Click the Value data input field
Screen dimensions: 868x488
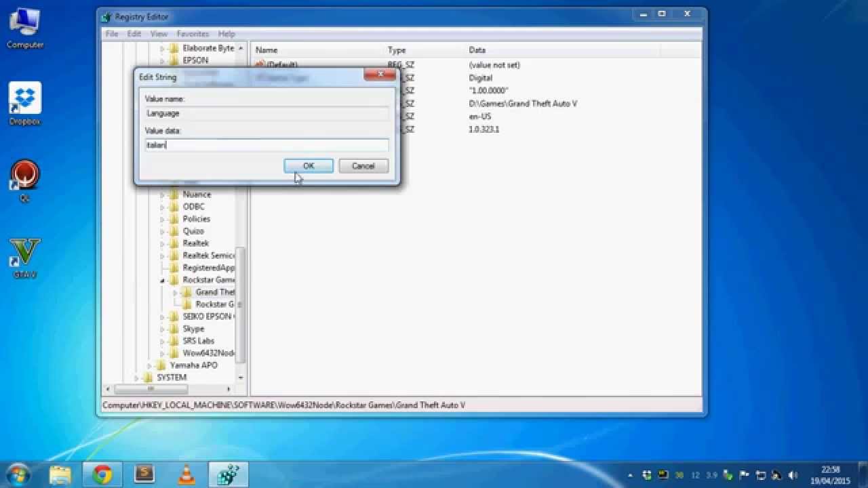[267, 144]
